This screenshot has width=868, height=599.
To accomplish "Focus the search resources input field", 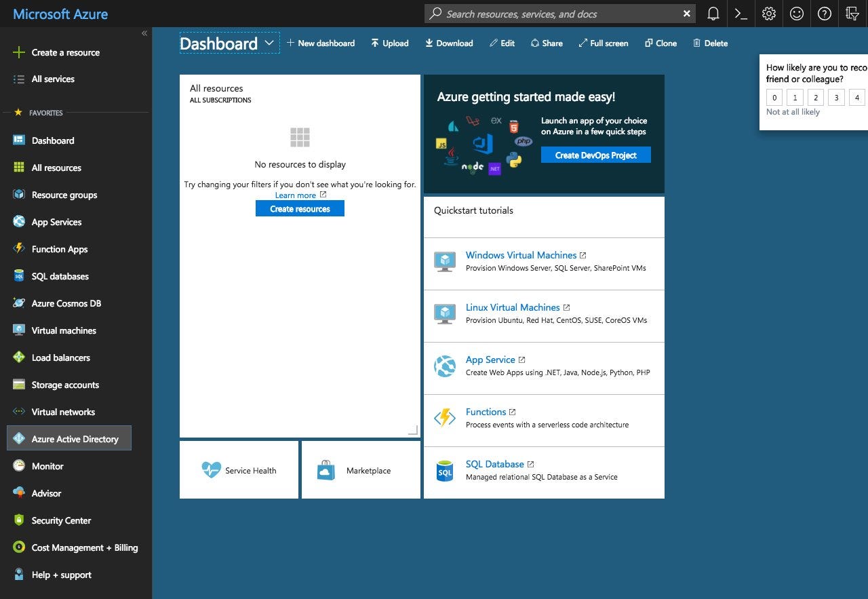I will click(560, 14).
